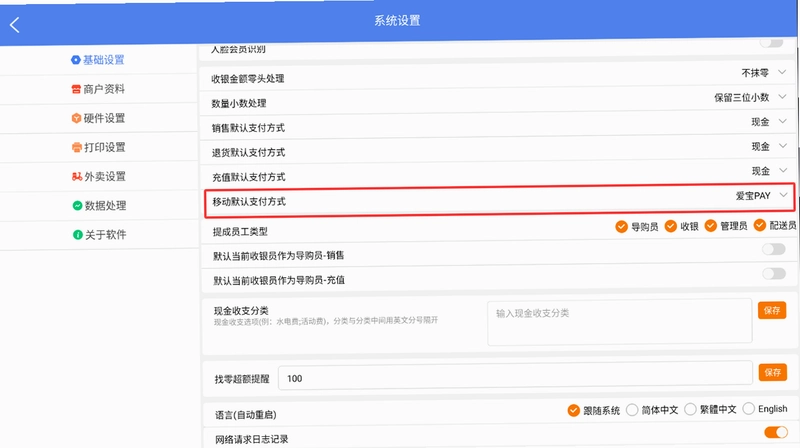
Task: Toggle 默认当前收银员作为导购员-销售 switch
Action: click(773, 249)
